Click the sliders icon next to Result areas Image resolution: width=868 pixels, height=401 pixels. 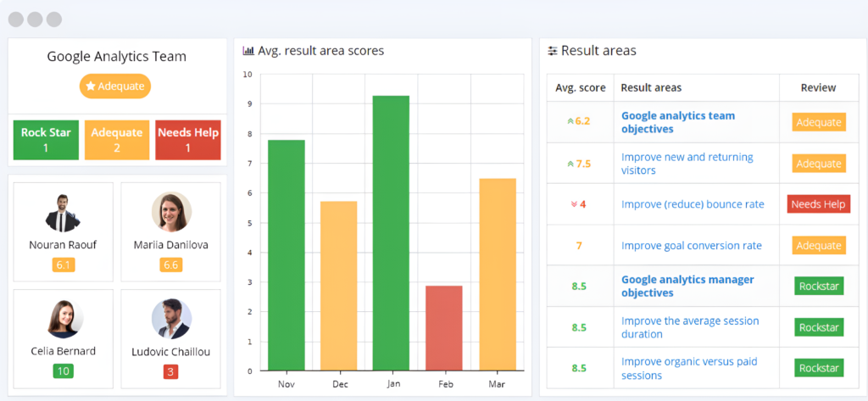[x=553, y=51]
